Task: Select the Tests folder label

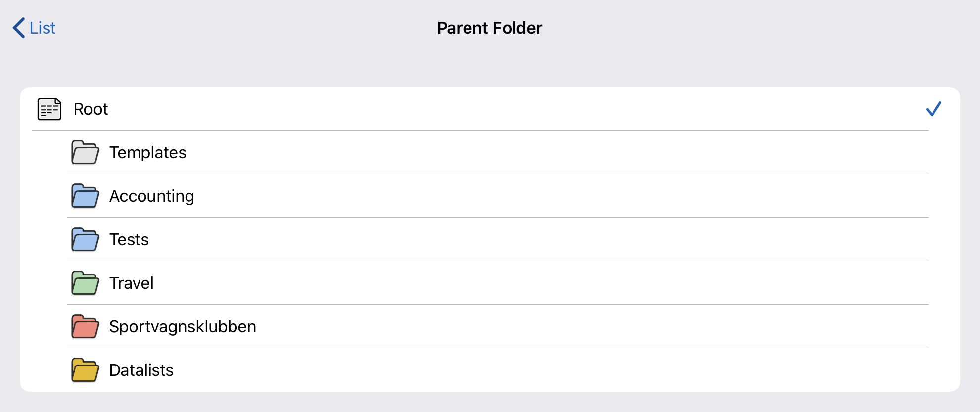Action: pos(129,240)
